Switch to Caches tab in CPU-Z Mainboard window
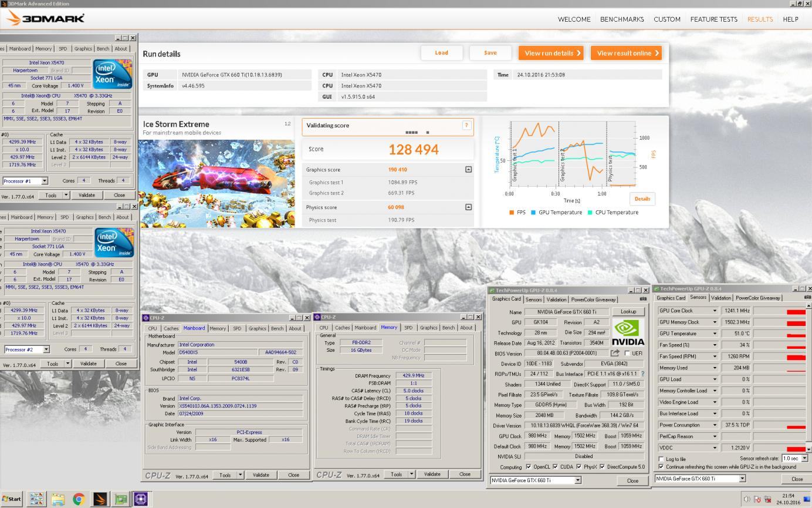The width and height of the screenshot is (812, 508). pos(171,328)
